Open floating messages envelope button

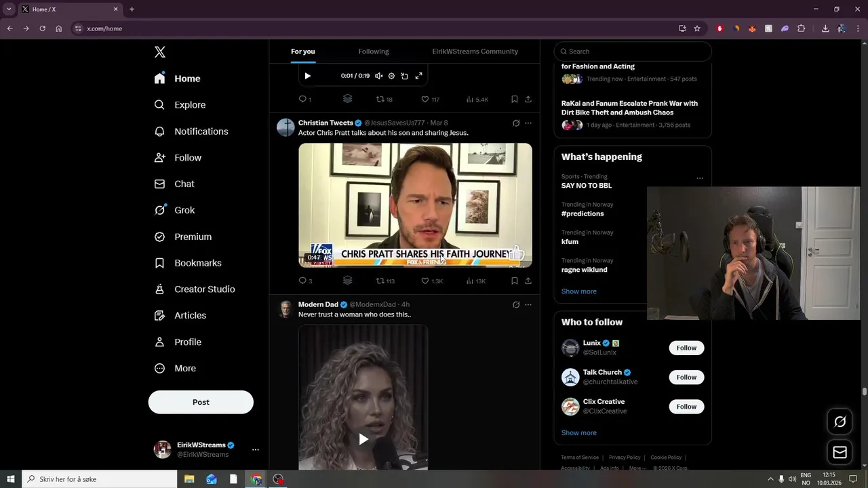tap(840, 452)
